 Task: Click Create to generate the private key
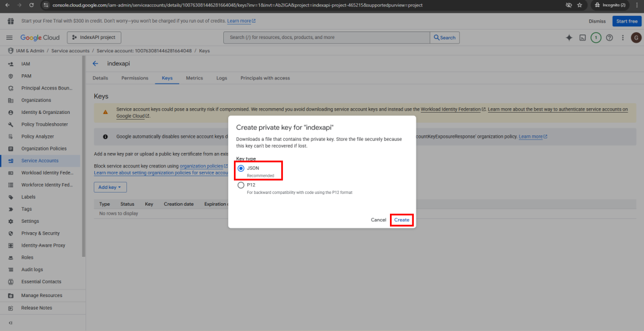tap(402, 220)
